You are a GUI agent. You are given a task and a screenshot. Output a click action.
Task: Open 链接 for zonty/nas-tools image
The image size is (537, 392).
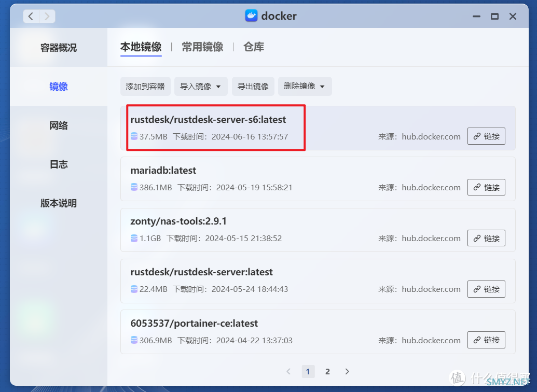pos(486,238)
